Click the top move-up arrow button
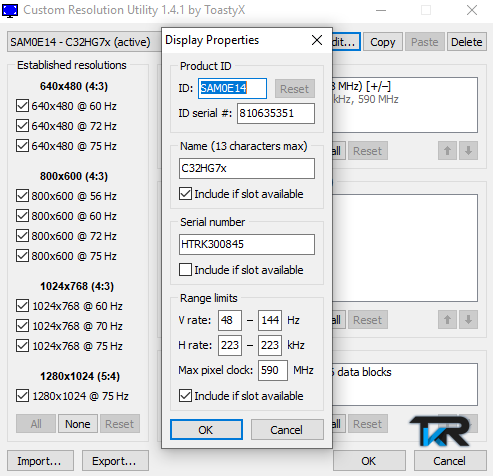The height and width of the screenshot is (476, 493). pos(447,151)
